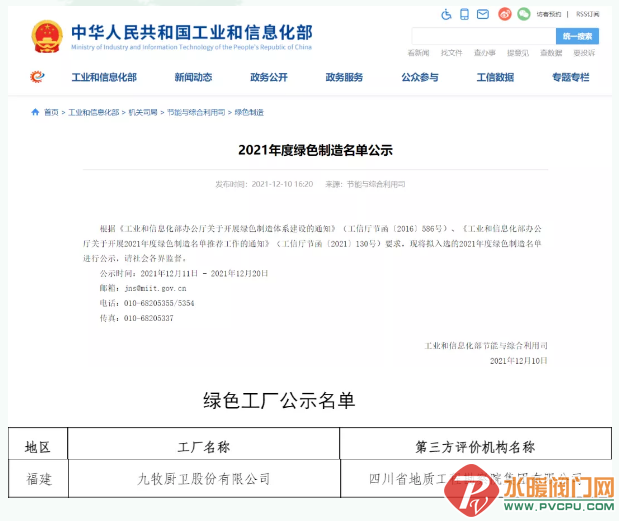Open the 政务服务 nav menu

click(x=344, y=77)
